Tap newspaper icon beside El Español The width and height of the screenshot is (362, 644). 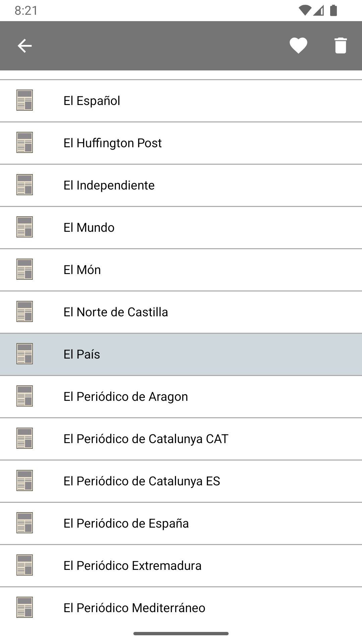[24, 100]
